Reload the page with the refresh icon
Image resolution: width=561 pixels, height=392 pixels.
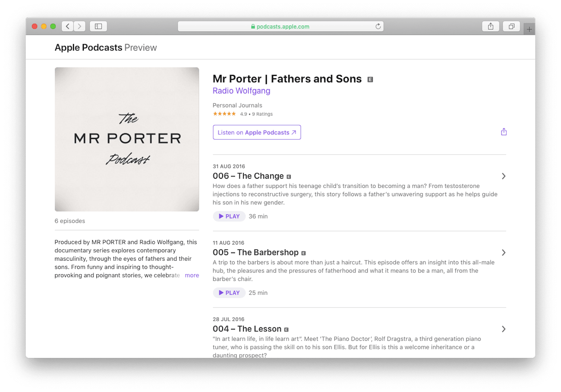click(x=378, y=26)
